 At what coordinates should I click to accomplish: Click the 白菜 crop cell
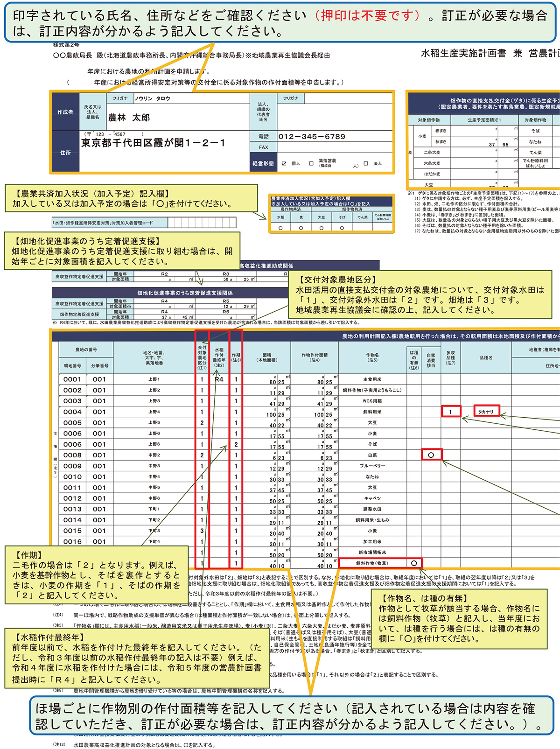tap(372, 455)
